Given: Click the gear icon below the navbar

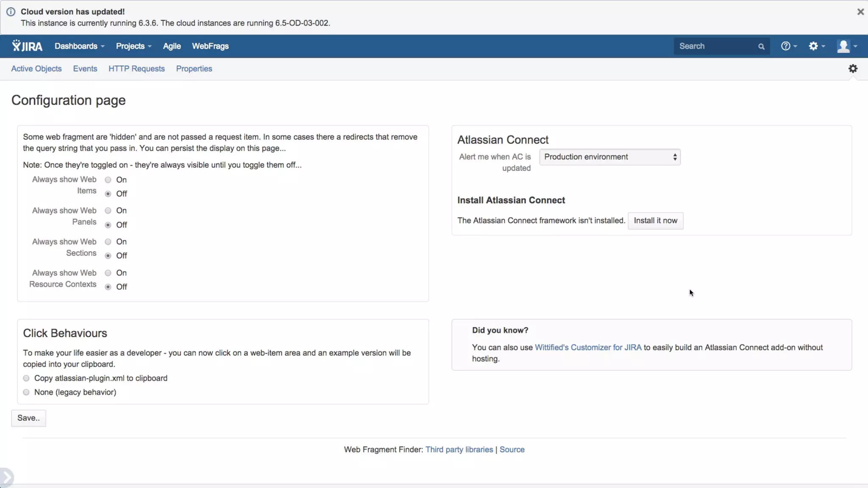Looking at the screenshot, I should click(x=853, y=69).
